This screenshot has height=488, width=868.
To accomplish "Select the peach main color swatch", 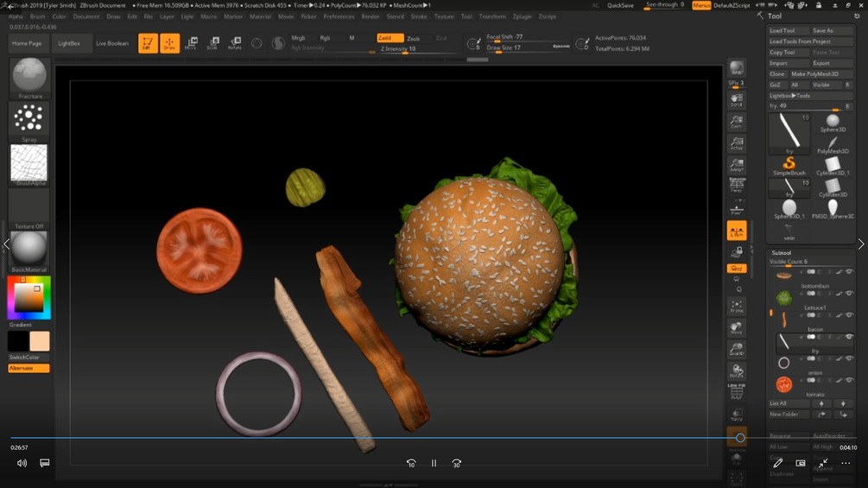I will tap(40, 341).
